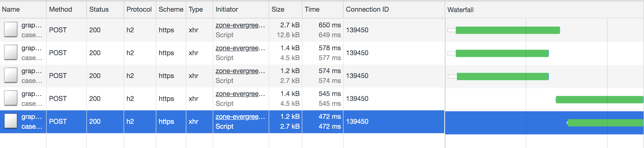Click the file icon in the highlighted 472 ms row

[x=11, y=121]
